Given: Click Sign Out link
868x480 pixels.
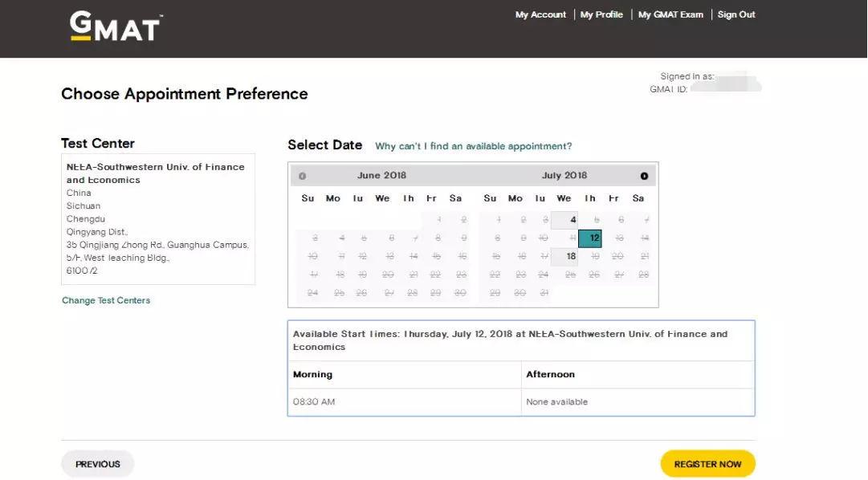Looking at the screenshot, I should (x=736, y=14).
